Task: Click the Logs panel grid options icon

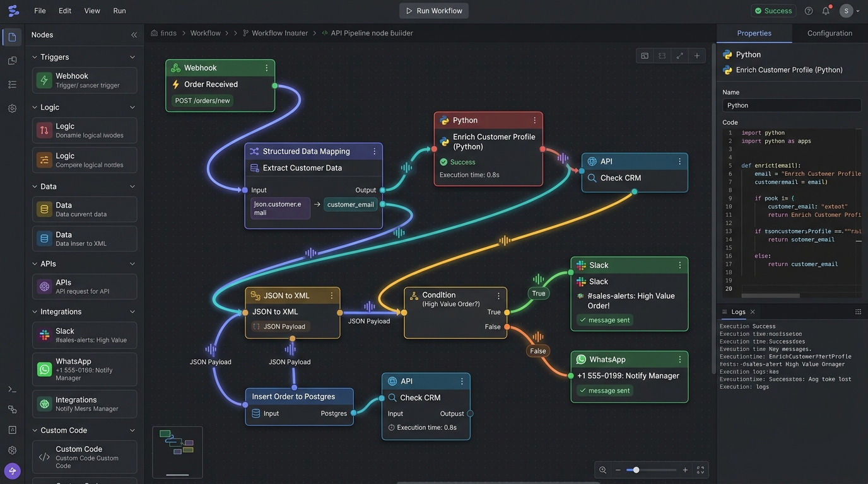Action: click(x=858, y=312)
